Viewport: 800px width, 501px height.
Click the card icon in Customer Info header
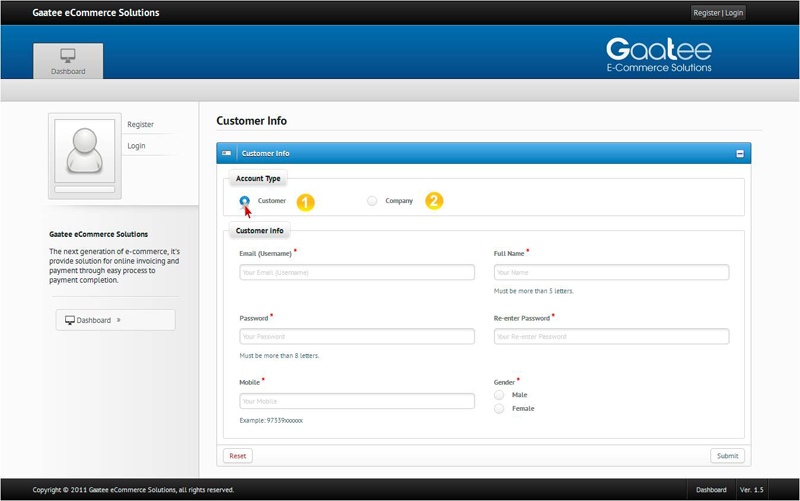pyautogui.click(x=227, y=153)
